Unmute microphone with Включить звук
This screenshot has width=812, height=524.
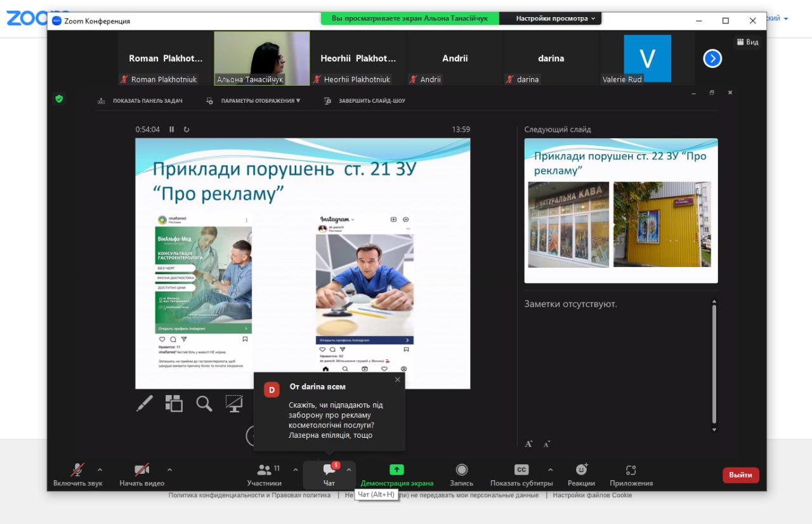pyautogui.click(x=77, y=470)
